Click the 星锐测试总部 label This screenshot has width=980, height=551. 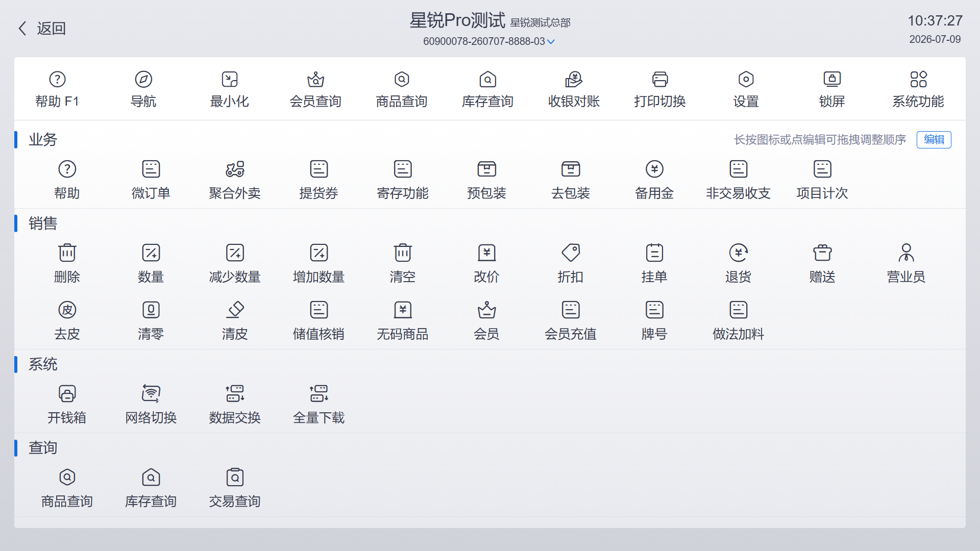click(x=541, y=23)
